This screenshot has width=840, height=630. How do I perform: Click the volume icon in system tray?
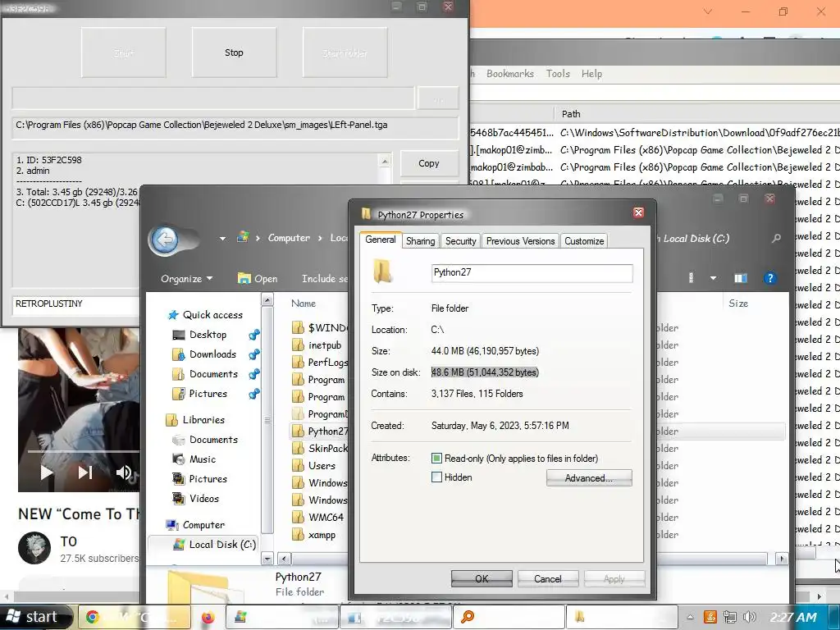click(750, 617)
